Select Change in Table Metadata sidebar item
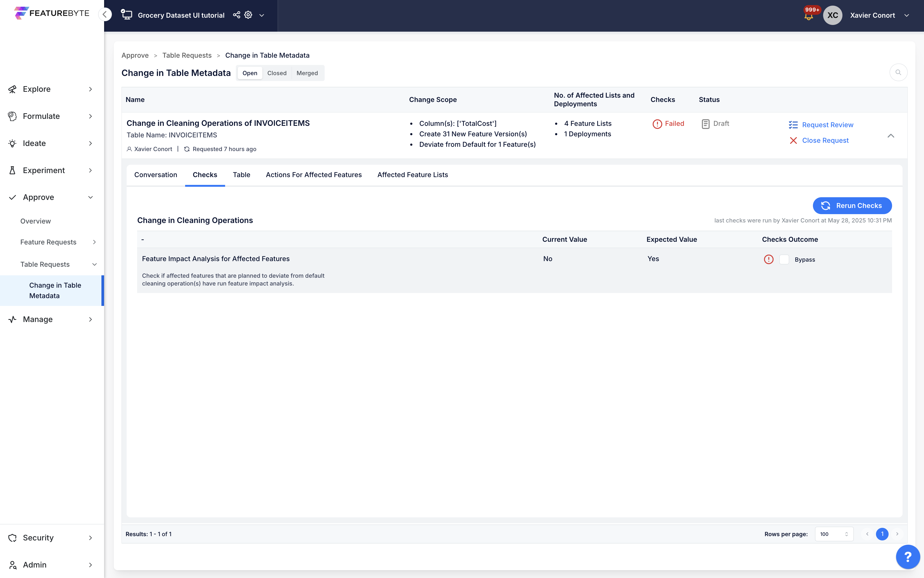924x578 pixels. pyautogui.click(x=52, y=291)
